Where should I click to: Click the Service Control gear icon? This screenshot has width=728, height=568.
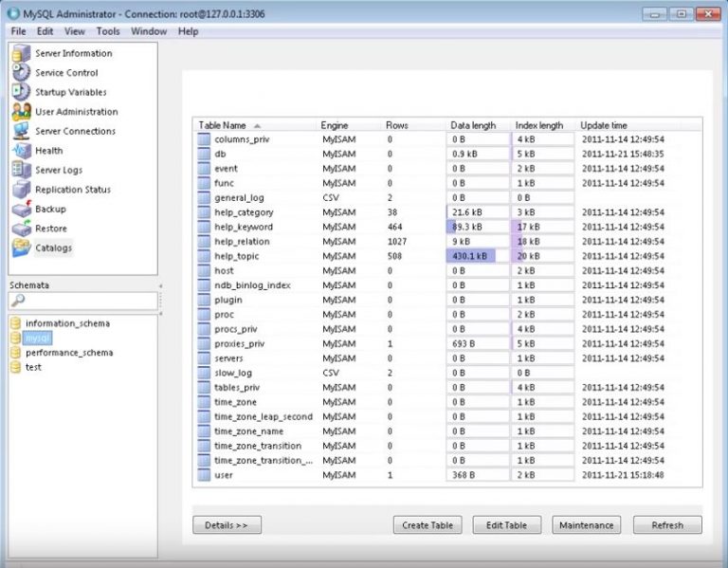21,72
